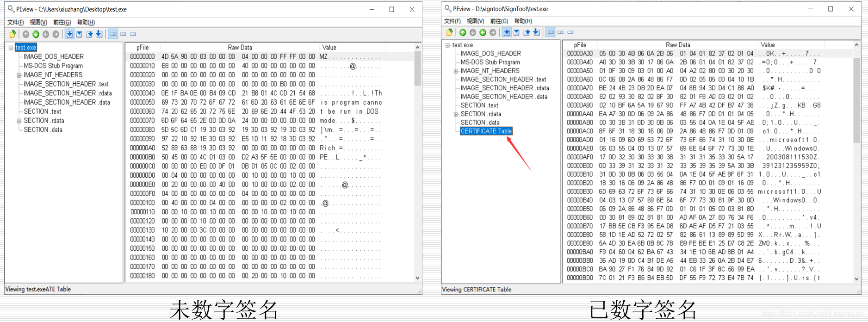Select MS-DOS Stub Program in right tree

click(x=490, y=62)
